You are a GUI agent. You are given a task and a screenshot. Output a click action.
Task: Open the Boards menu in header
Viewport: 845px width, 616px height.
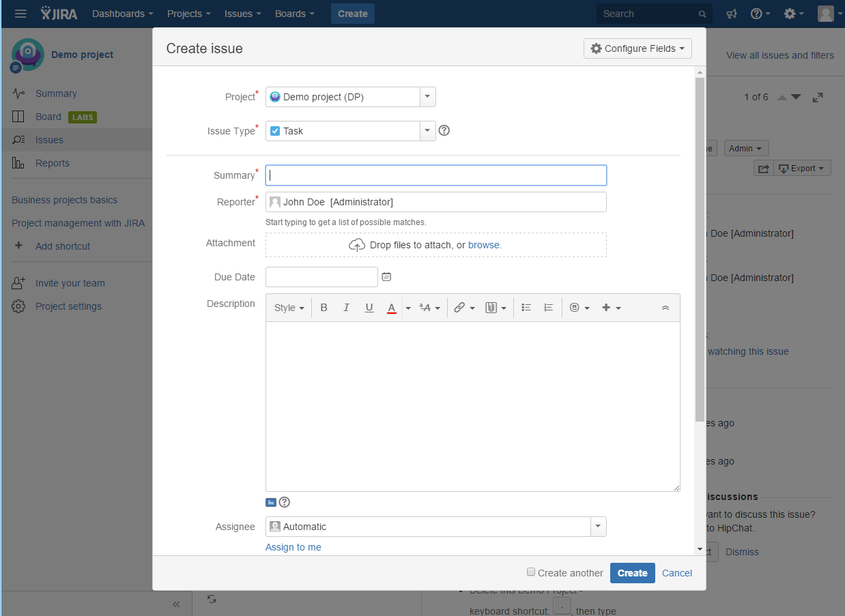294,14
